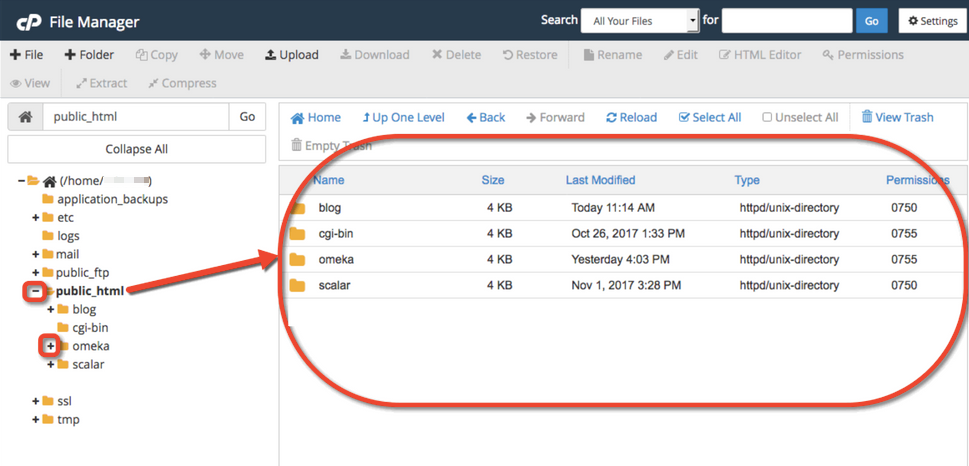Click the View toolbar button
The image size is (969, 466).
click(30, 83)
